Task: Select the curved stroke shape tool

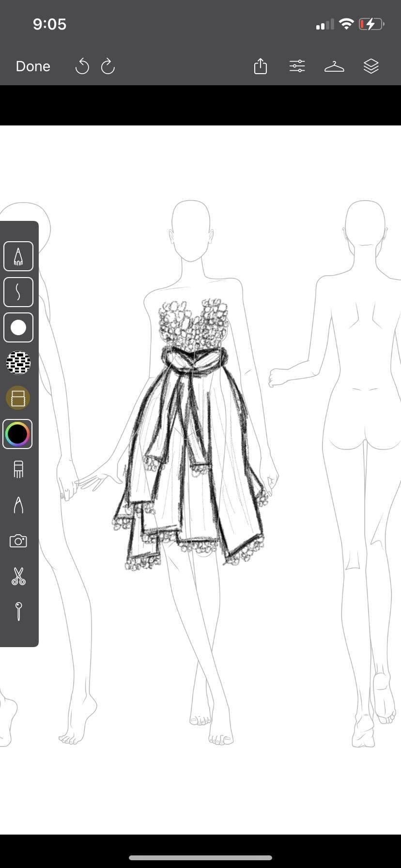Action: point(18,292)
